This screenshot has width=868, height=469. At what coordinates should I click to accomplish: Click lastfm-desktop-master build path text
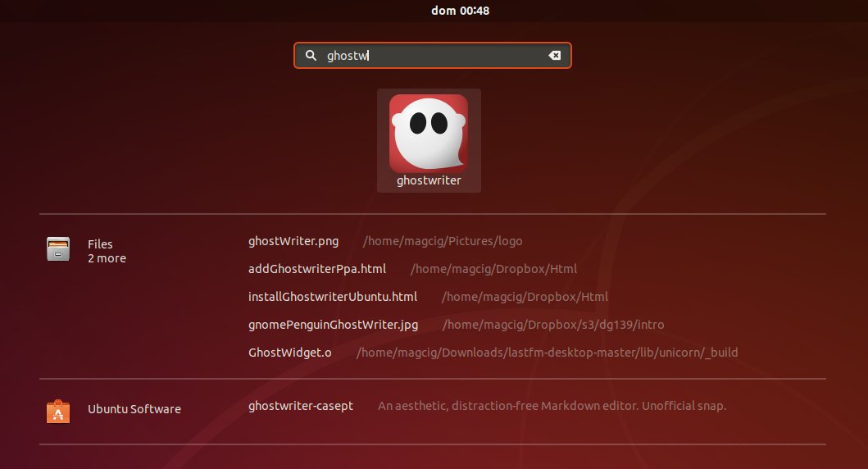[547, 353]
